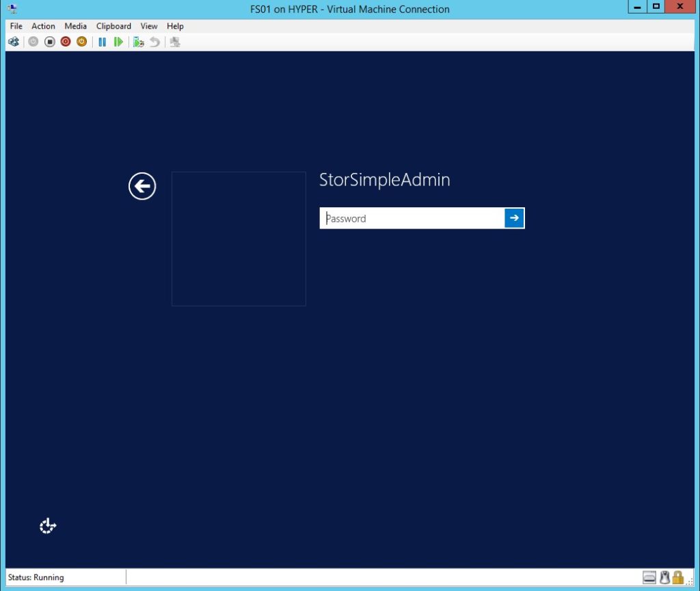The image size is (700, 591).
Task: Open the Clipboard menu
Action: pos(113,26)
